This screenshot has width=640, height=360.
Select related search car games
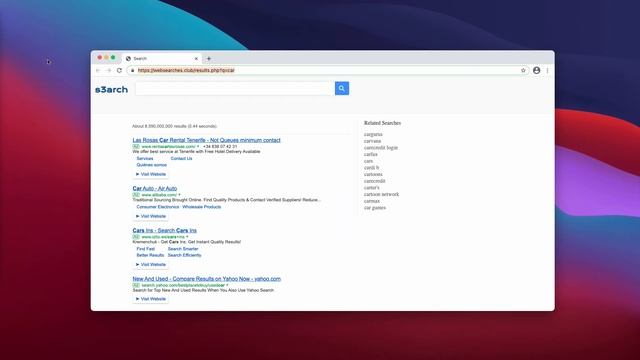375,208
